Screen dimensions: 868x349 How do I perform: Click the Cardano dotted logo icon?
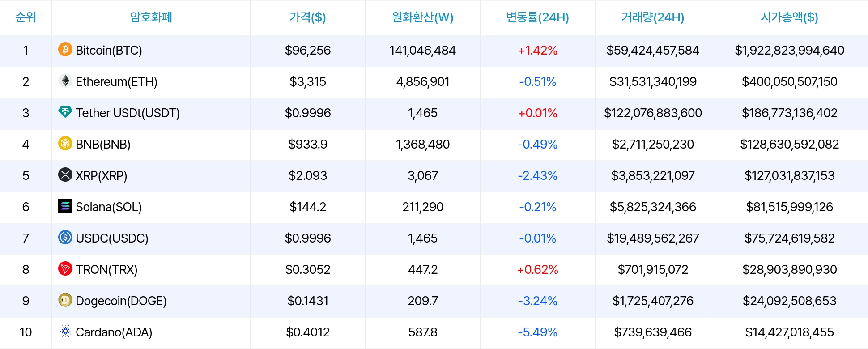(x=65, y=331)
